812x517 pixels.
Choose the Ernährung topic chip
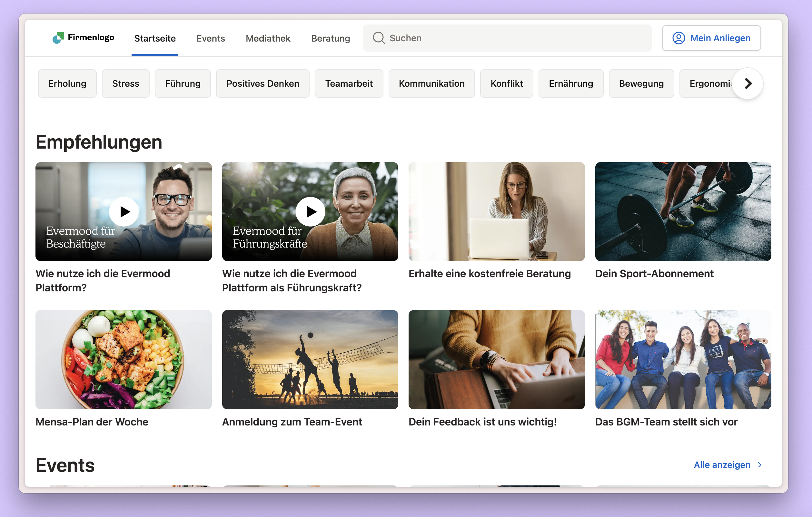[x=570, y=83]
